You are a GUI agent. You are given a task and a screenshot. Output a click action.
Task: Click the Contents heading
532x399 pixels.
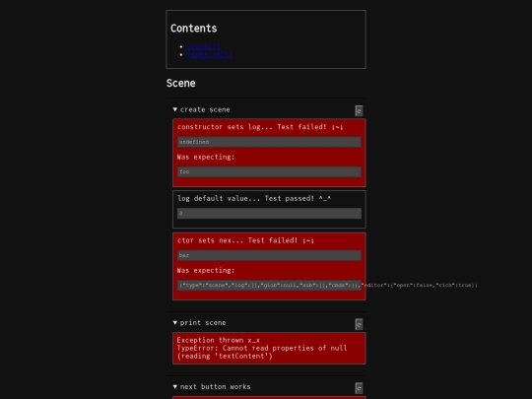pos(194,29)
